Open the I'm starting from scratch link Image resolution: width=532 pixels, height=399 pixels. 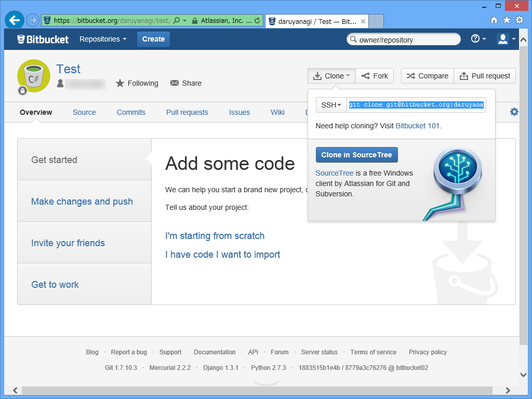coord(215,236)
